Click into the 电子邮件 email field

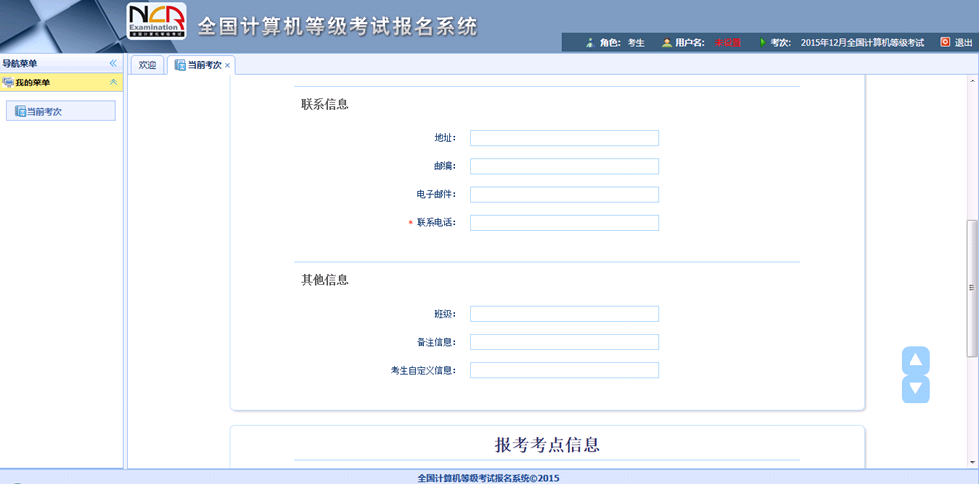[x=564, y=195]
